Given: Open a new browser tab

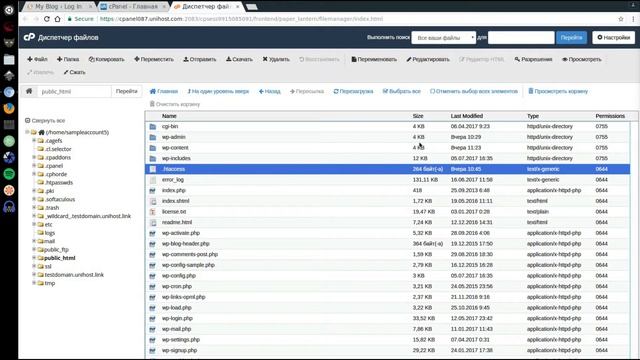Looking at the screenshot, I should [x=252, y=7].
